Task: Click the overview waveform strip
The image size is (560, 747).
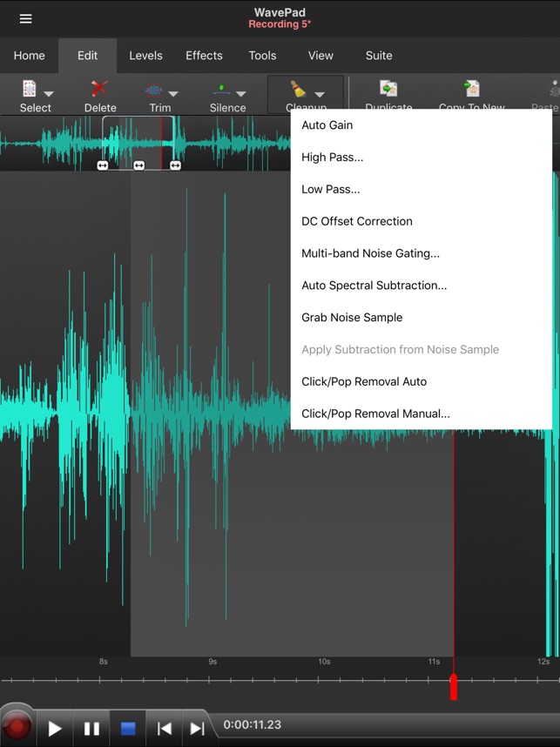Action: (145, 144)
